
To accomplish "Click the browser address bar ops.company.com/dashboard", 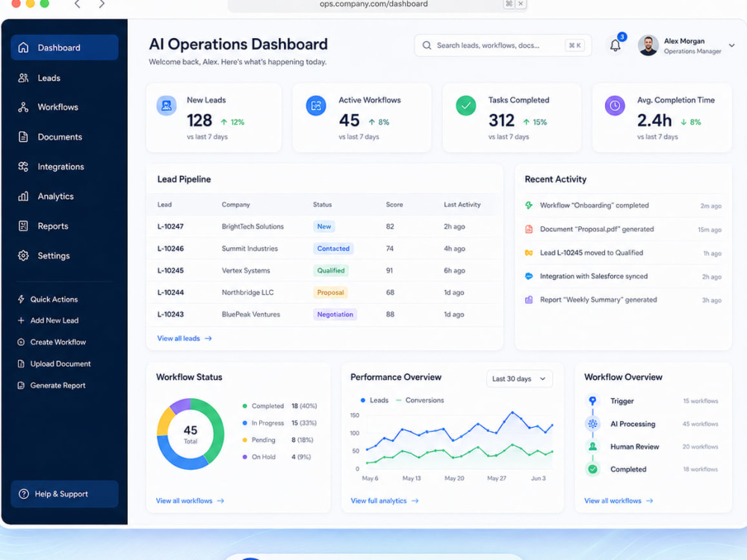I will (373, 4).
